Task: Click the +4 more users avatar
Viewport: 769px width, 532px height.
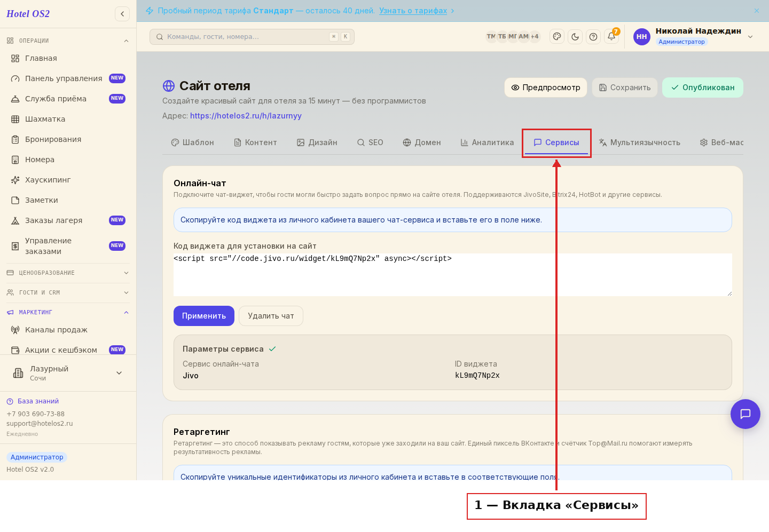Action: [535, 37]
